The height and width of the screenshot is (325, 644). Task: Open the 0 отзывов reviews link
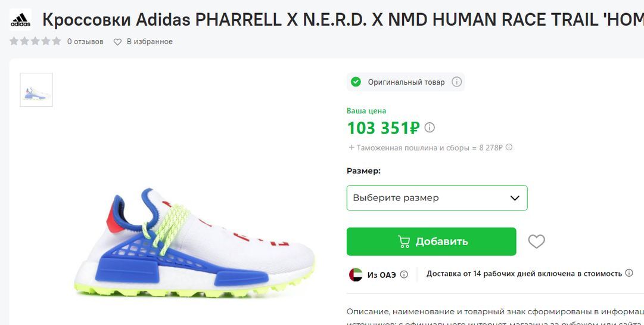[85, 42]
